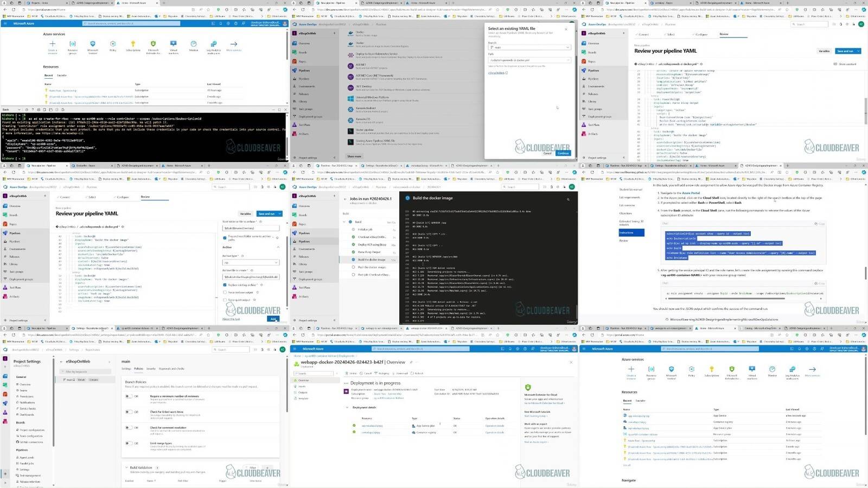Image resolution: width=868 pixels, height=488 pixels.
Task: Click Cloud Shell restart power icon
Action: (x=27, y=110)
